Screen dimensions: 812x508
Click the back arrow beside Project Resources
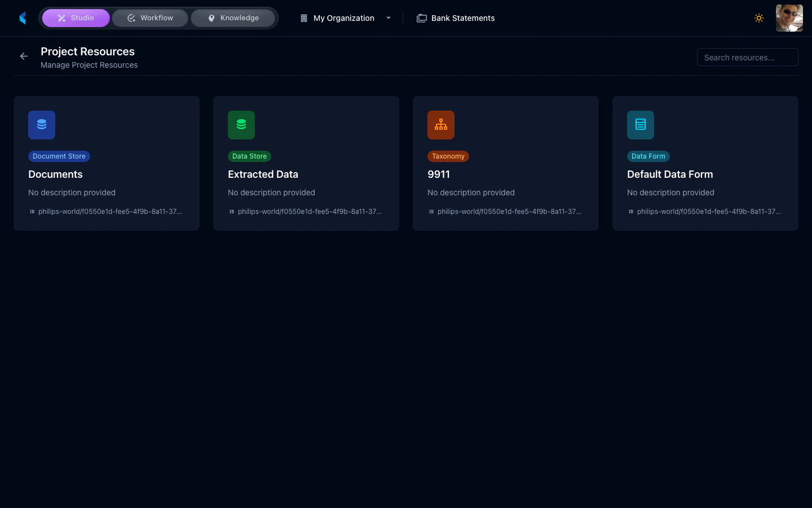tap(23, 56)
